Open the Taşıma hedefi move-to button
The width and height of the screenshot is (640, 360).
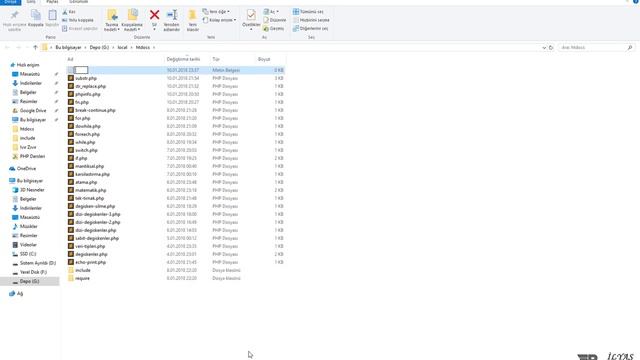click(111, 20)
